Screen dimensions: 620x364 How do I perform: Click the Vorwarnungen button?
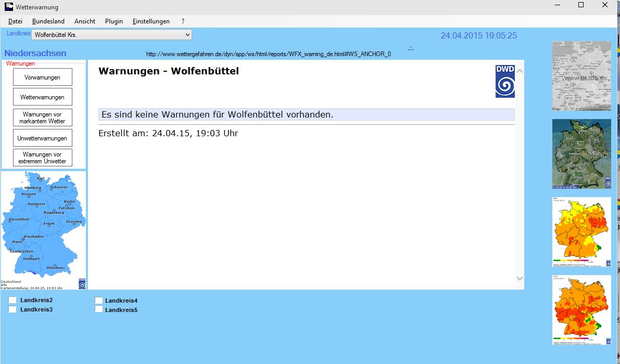[x=42, y=77]
